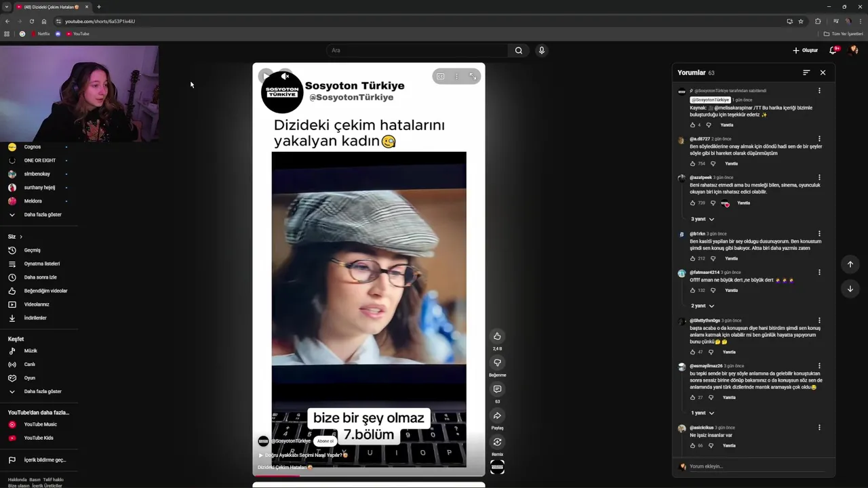Image resolution: width=868 pixels, height=488 pixels.
Task: Open the sound source thumbnail below Remix
Action: 497,467
